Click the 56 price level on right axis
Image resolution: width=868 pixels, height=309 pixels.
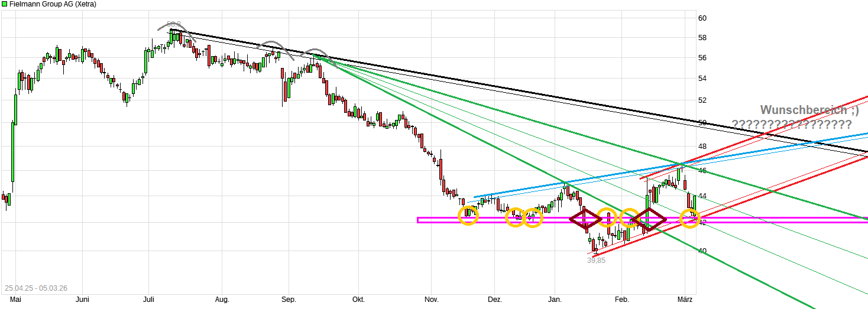pos(702,58)
